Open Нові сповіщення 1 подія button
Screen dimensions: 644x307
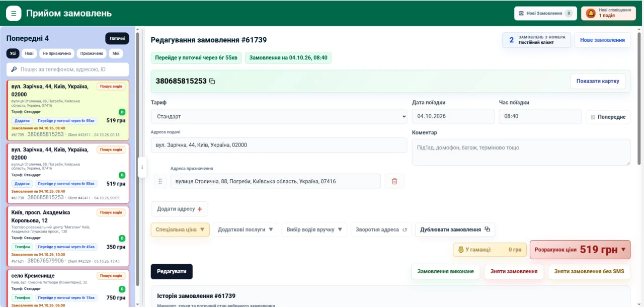(608, 14)
